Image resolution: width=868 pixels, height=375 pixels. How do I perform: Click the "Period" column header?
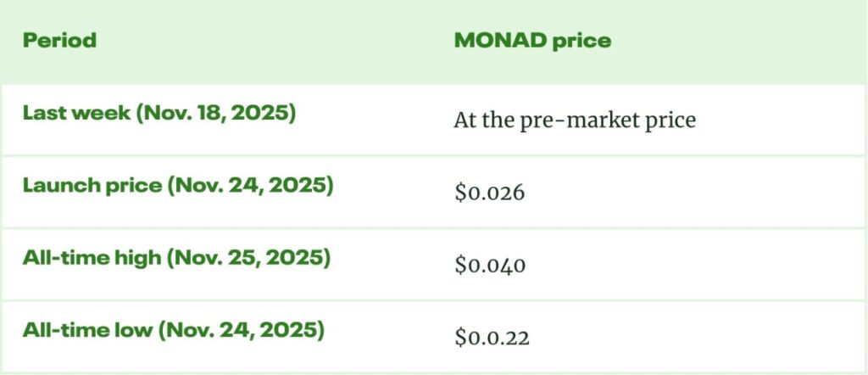(x=59, y=40)
